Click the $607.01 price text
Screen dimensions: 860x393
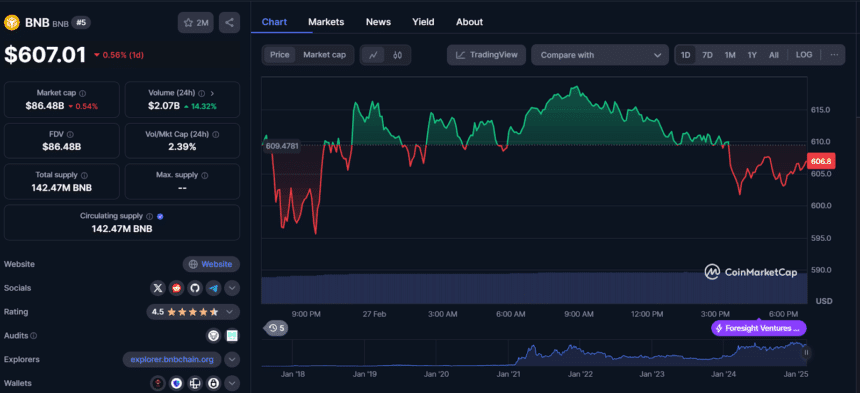[x=46, y=55]
